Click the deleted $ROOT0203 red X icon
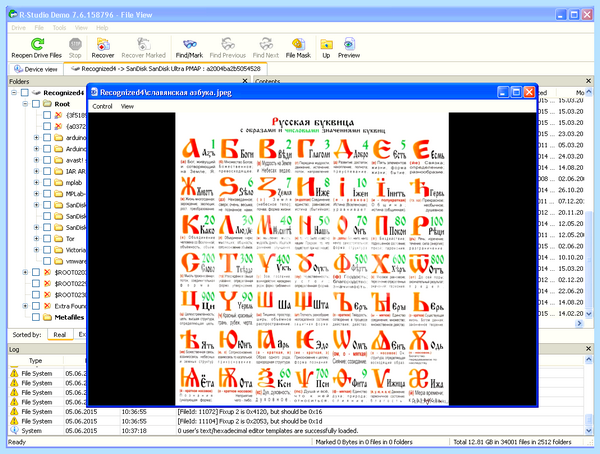The height and width of the screenshot is (454, 600). click(47, 272)
